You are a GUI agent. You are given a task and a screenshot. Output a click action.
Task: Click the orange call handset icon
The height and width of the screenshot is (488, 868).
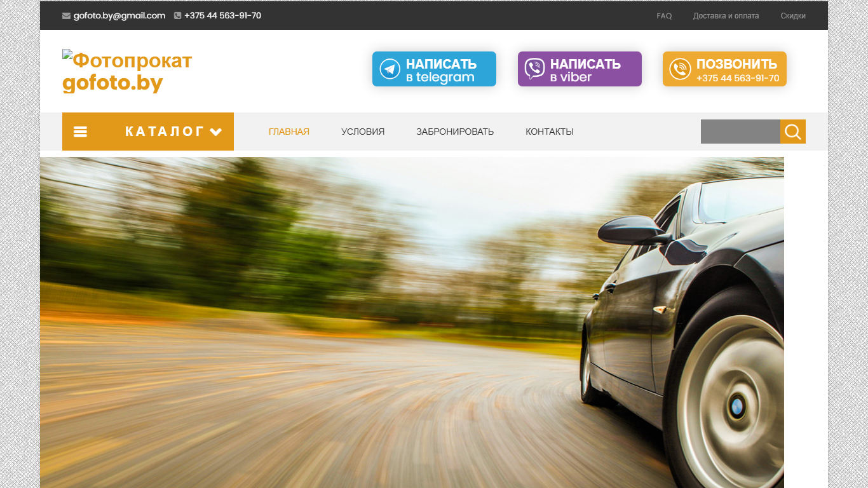680,69
